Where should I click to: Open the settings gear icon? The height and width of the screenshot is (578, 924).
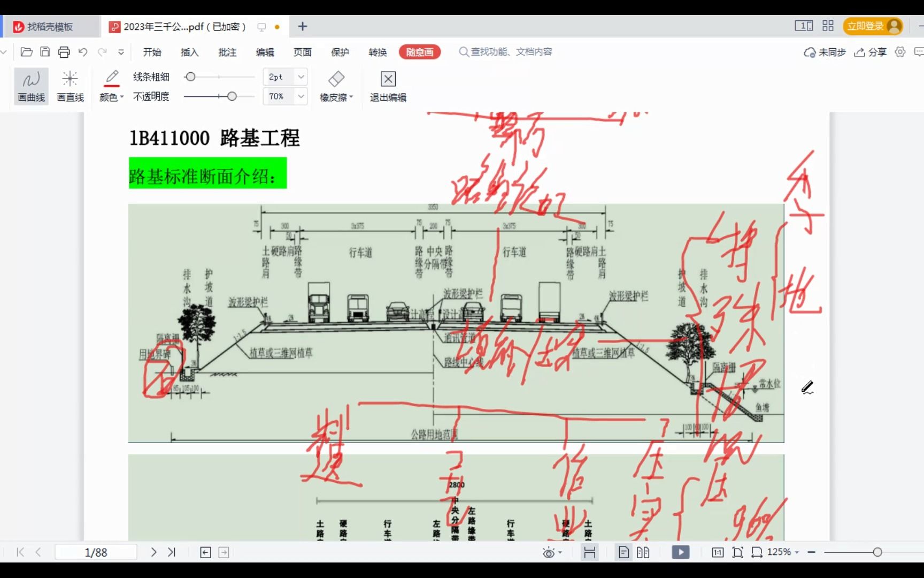point(900,52)
